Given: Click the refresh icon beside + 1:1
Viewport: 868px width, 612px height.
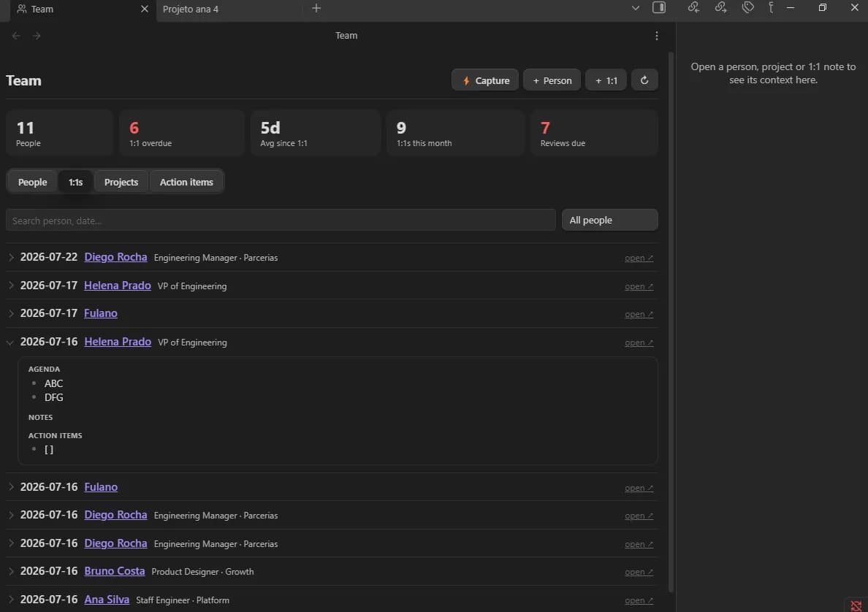Looking at the screenshot, I should [644, 80].
